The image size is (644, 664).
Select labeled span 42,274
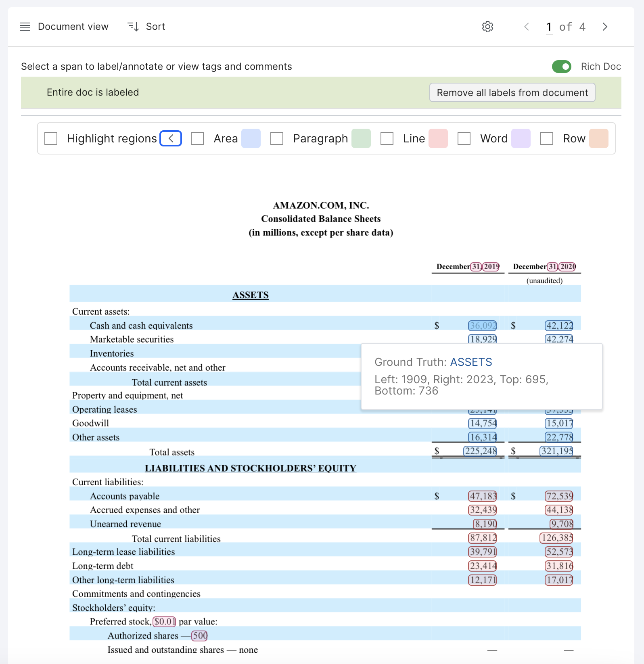click(x=559, y=339)
